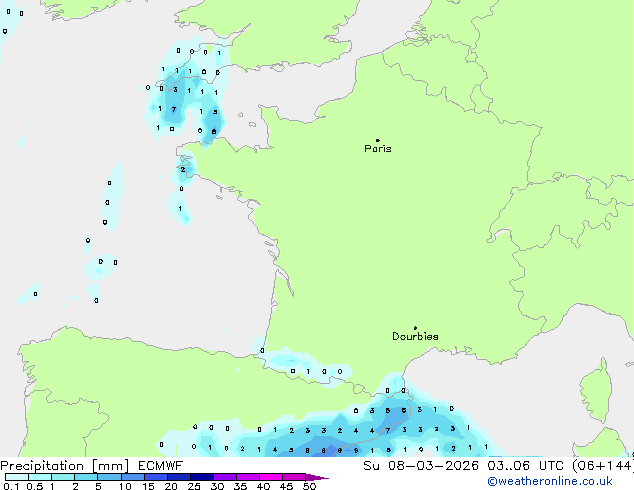The width and height of the screenshot is (634, 490).
Task: Pick the 30–35 mm purple legend color
Action: tap(224, 477)
